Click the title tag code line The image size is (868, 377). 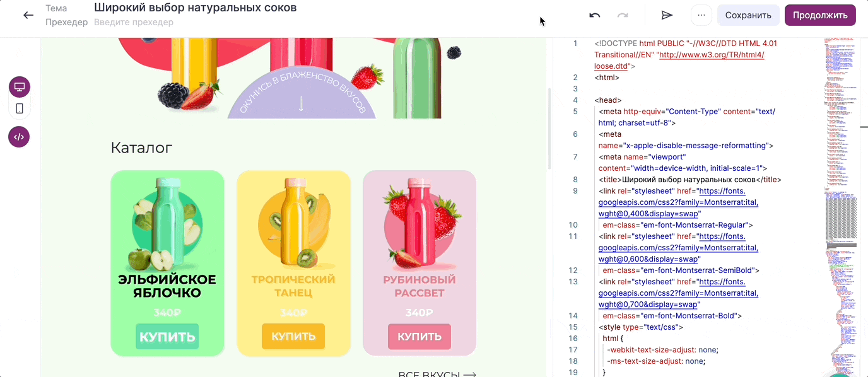690,180
